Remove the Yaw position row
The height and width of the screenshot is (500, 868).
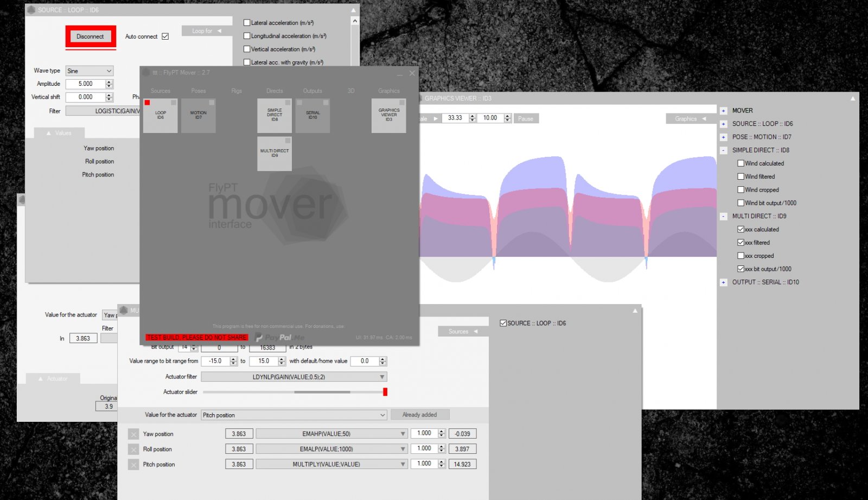point(133,434)
